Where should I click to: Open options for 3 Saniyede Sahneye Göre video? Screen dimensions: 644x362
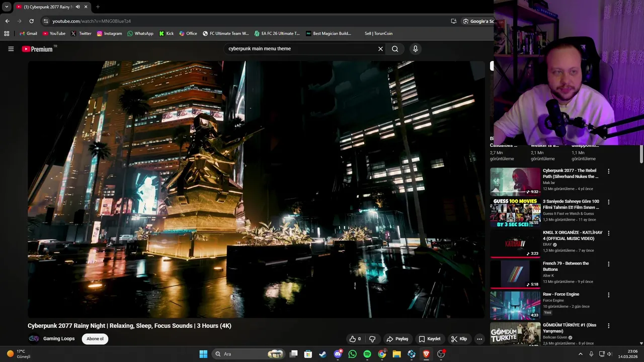tap(608, 202)
